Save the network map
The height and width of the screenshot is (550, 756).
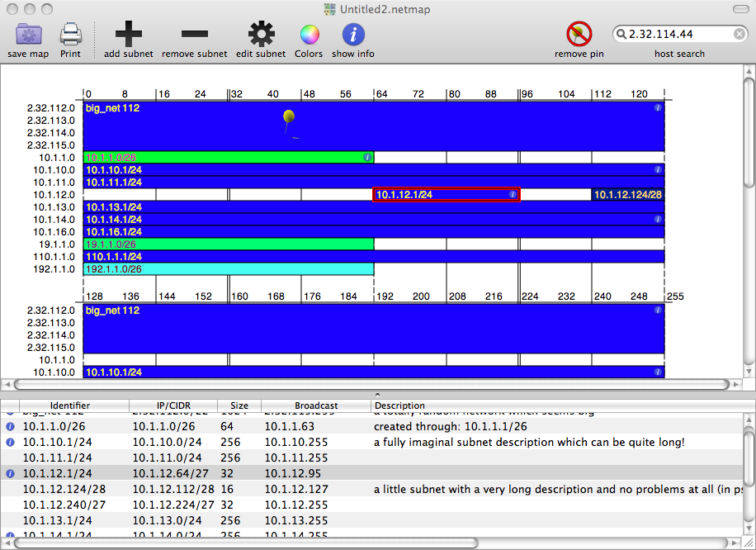[28, 36]
